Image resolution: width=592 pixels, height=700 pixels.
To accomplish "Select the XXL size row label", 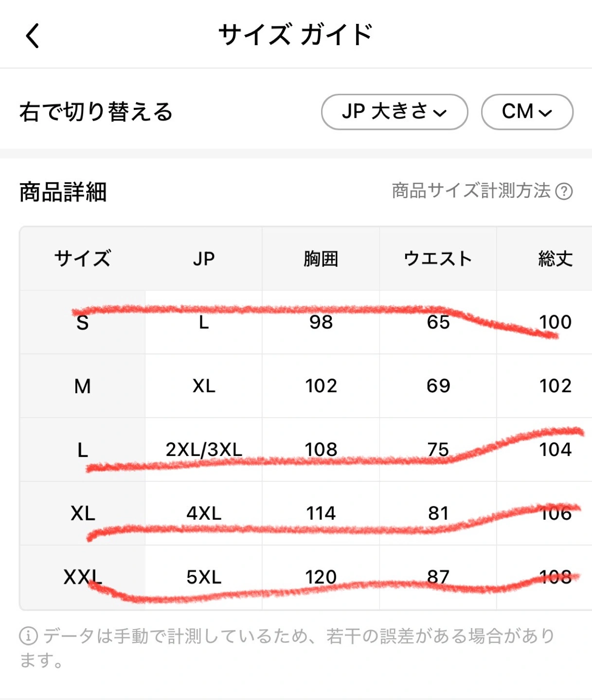I will (83, 577).
